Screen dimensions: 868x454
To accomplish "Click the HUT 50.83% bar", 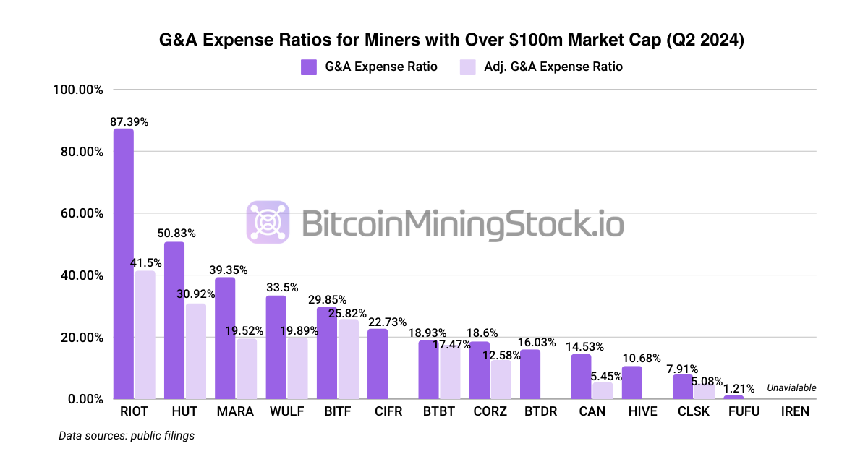I will coord(174,320).
